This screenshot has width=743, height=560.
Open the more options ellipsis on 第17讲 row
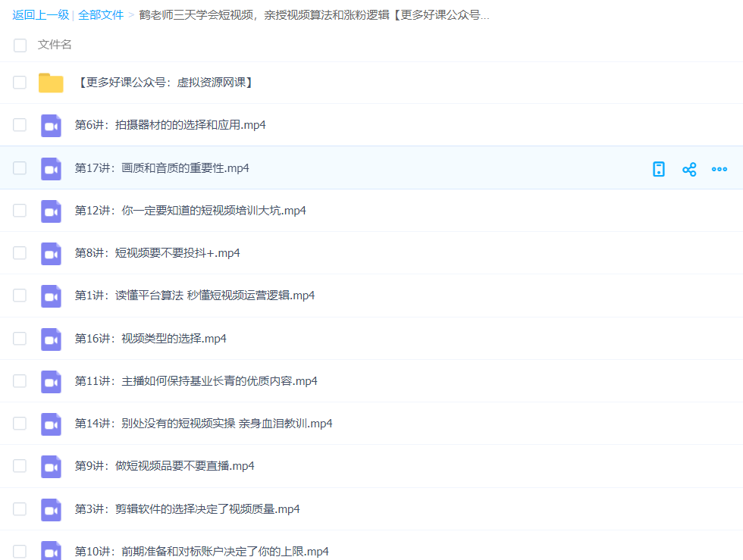(719, 169)
